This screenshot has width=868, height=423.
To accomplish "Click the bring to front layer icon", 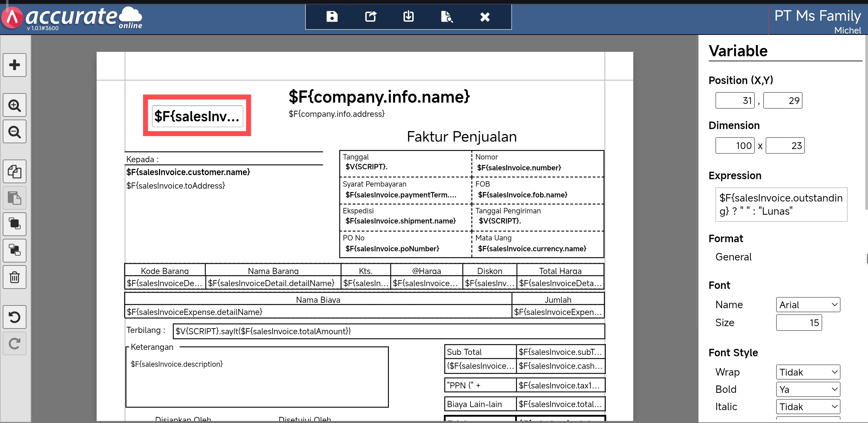I will click(x=15, y=224).
